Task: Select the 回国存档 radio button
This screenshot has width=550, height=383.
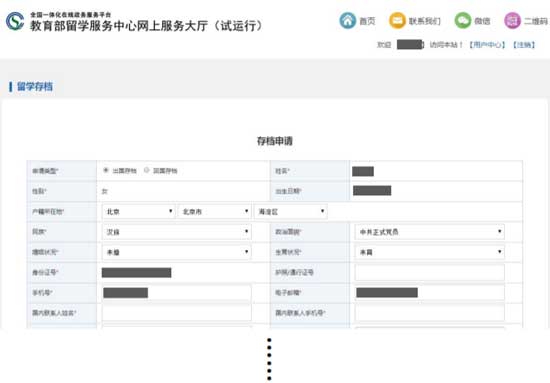Action: pos(147,170)
